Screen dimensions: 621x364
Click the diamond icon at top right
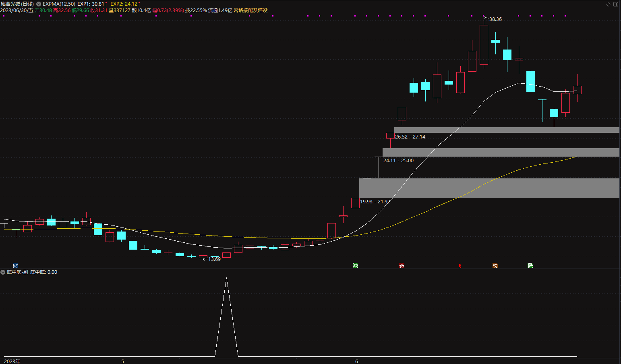coord(609,4)
